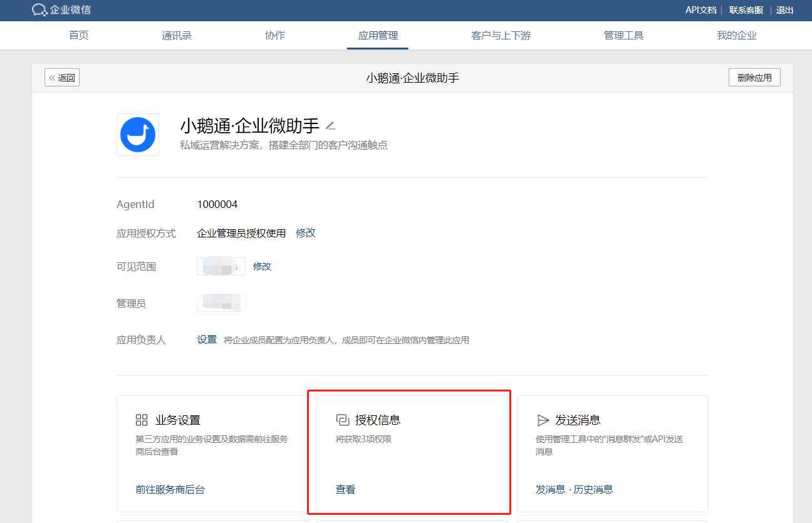This screenshot has width=812, height=523.
Task: Click 修改 next to 应用授权方式
Action: tap(306, 233)
